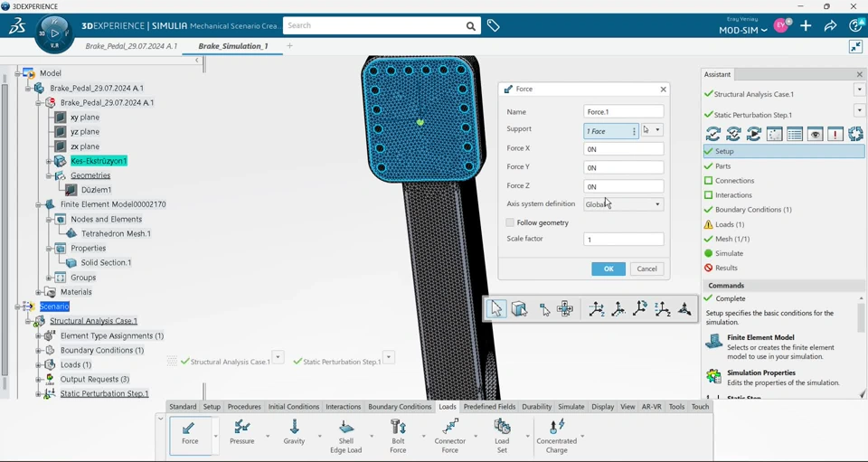Click the search magnifier icon
Screen dimensions: 868x462
[x=470, y=26]
